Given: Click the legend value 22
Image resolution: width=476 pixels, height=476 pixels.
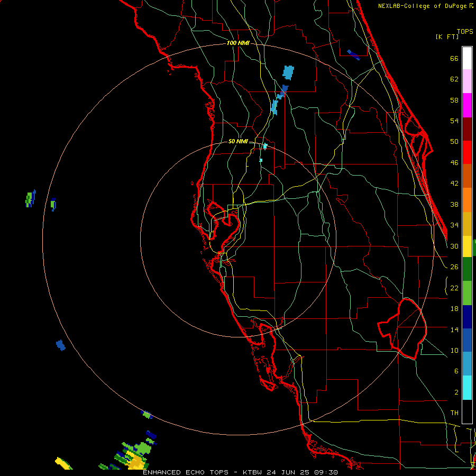Looking at the screenshot, I should pos(454,288).
